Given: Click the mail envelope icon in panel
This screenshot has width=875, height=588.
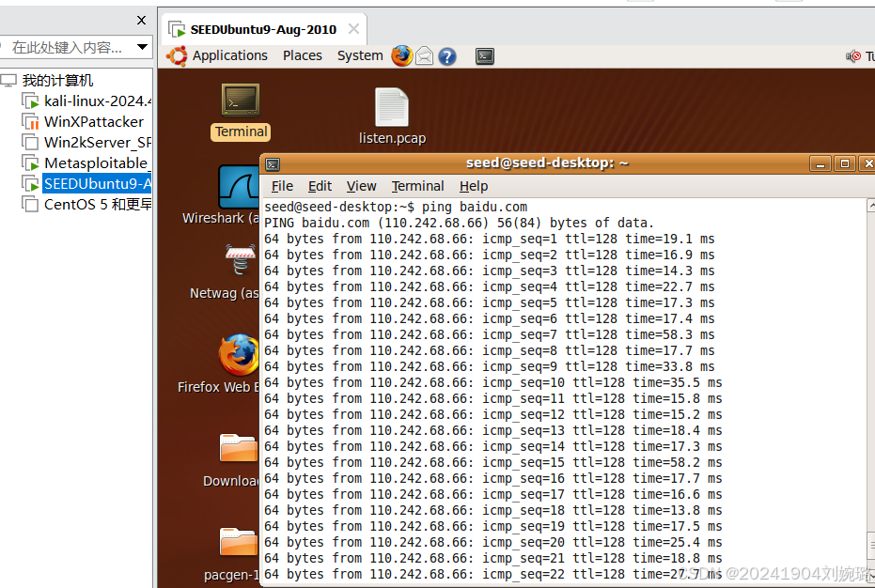Looking at the screenshot, I should pos(424,55).
